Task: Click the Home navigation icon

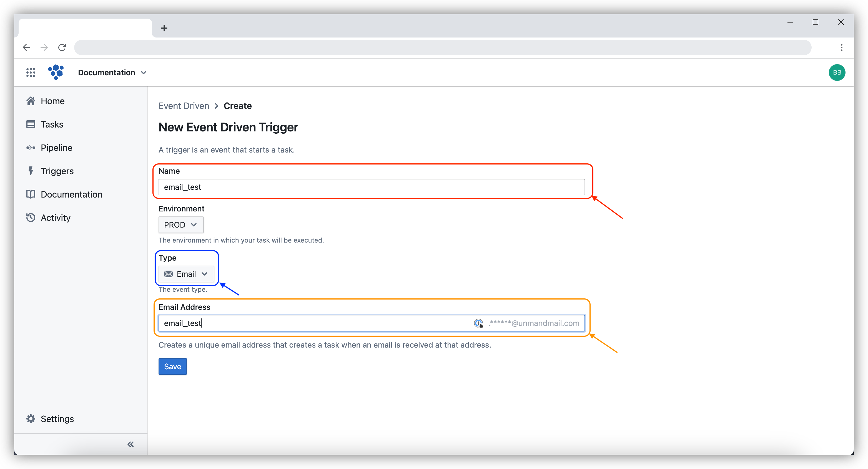Action: coord(31,101)
